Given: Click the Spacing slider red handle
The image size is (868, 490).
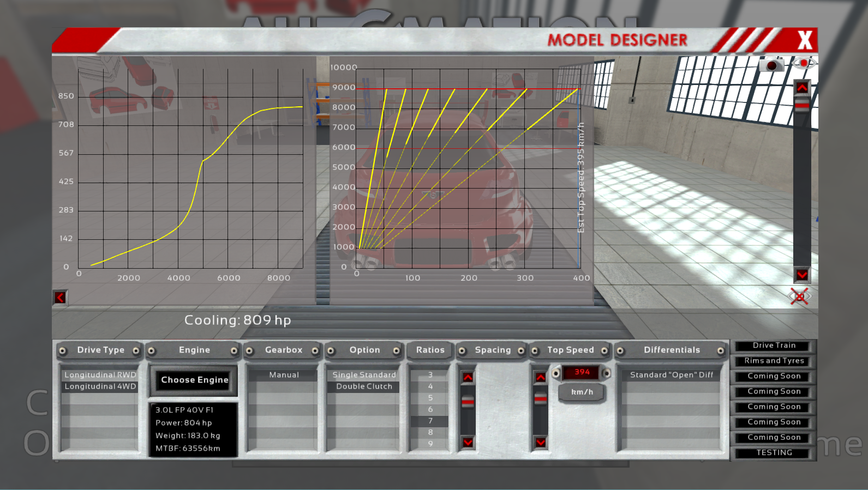Looking at the screenshot, I should (468, 402).
